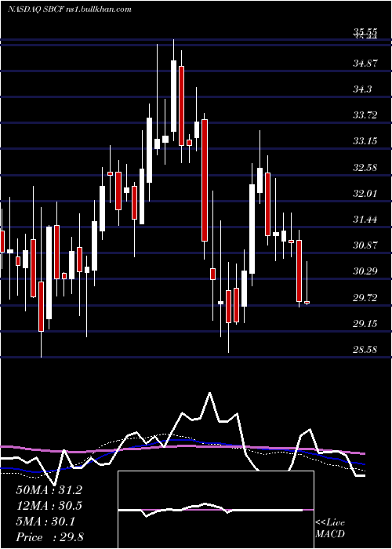This screenshot has width=392, height=549.
Task: Click the 5MA : 30.1 readout
Action: click(x=45, y=522)
